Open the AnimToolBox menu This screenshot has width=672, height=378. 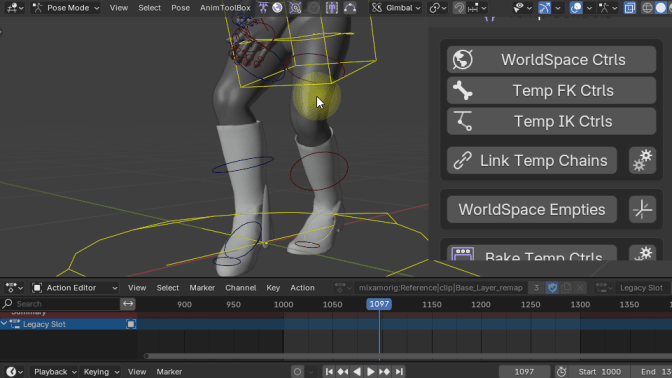[225, 8]
